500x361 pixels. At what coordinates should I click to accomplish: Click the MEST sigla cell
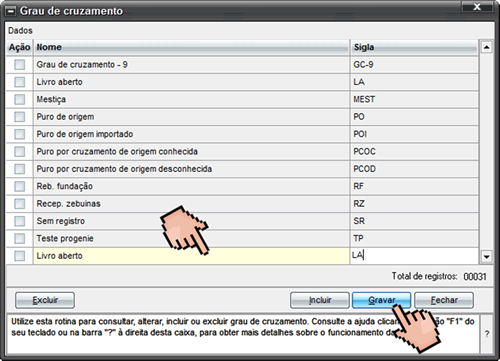tap(414, 99)
